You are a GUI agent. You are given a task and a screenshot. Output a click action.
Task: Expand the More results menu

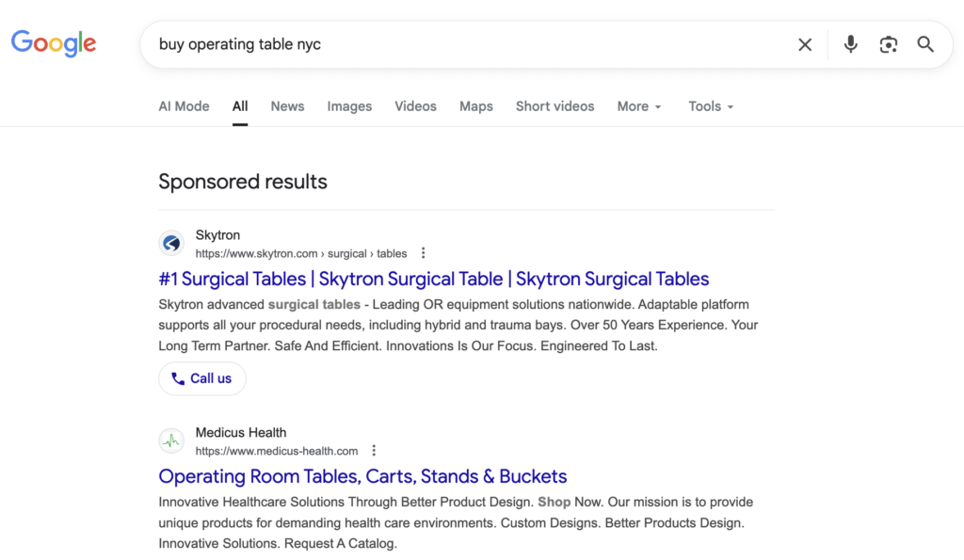(x=639, y=106)
